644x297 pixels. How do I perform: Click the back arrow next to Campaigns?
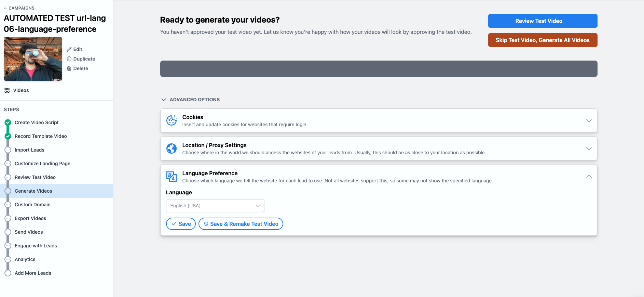5,8
